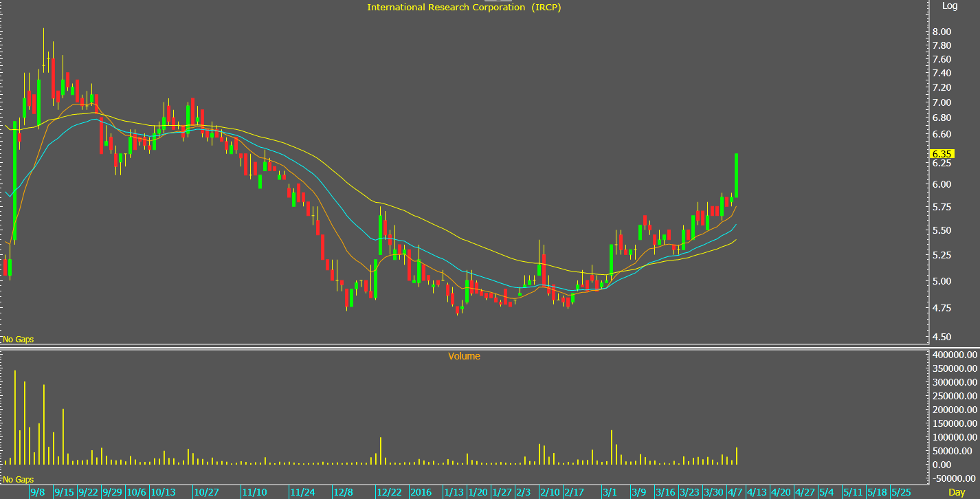Click the 7.80 price axis label
The image size is (980, 499).
[942, 45]
